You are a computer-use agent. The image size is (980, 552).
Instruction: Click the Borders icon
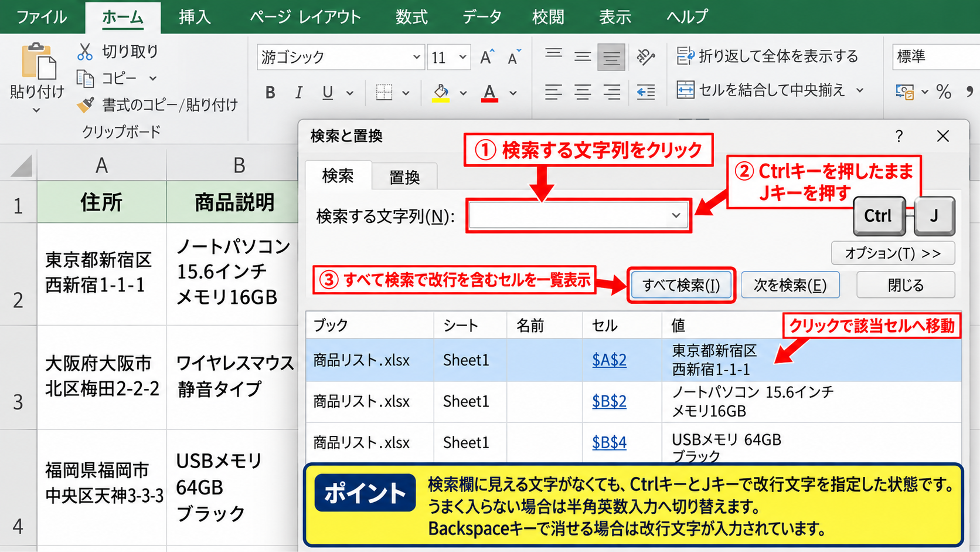tap(384, 93)
